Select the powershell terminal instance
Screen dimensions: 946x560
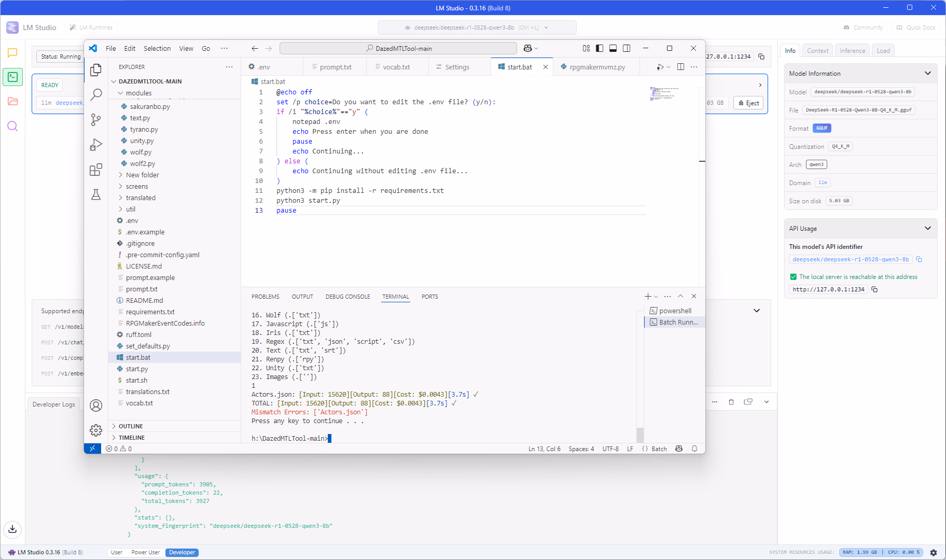[674, 311]
